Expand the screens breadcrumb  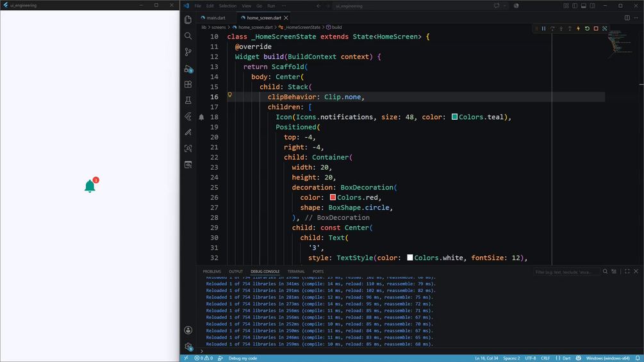tap(219, 28)
